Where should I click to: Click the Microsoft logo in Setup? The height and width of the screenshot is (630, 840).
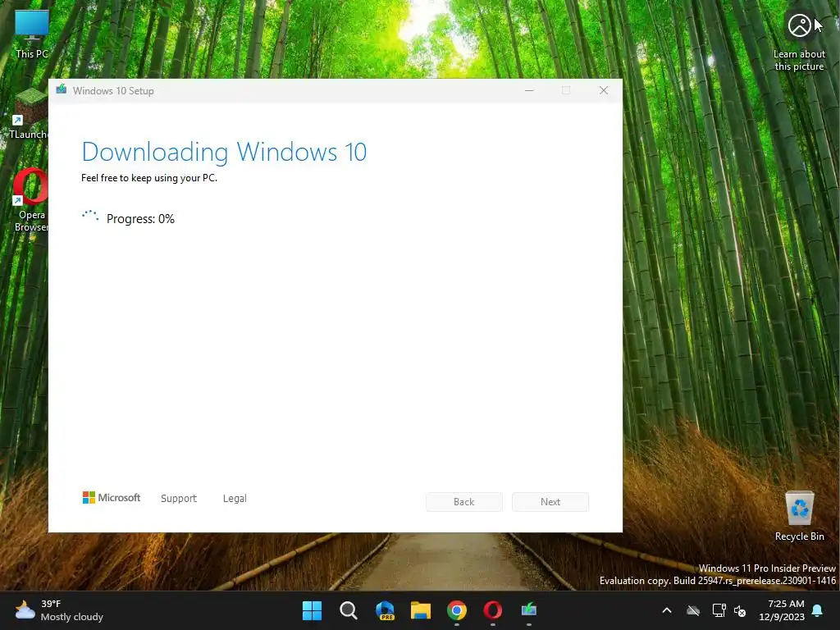click(111, 498)
